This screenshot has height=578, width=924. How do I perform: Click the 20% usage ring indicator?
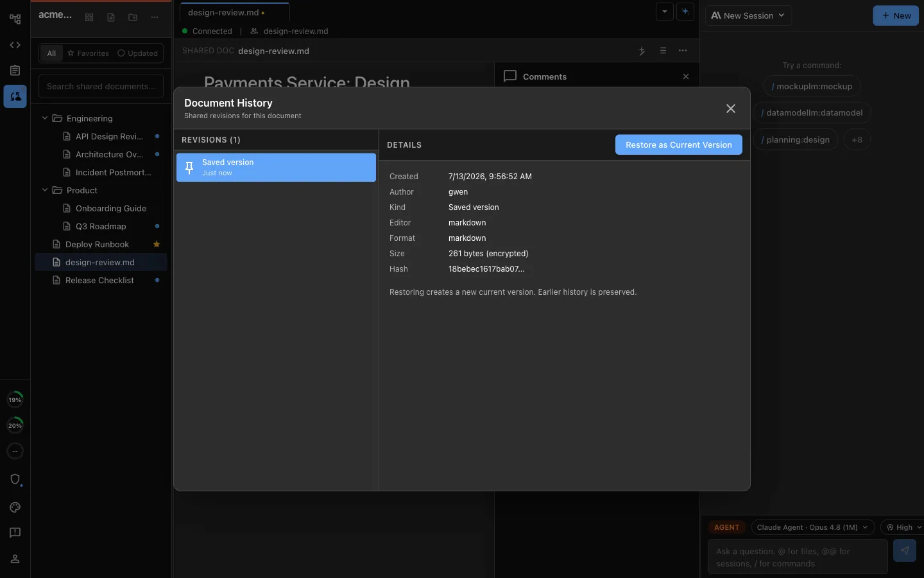tap(15, 426)
